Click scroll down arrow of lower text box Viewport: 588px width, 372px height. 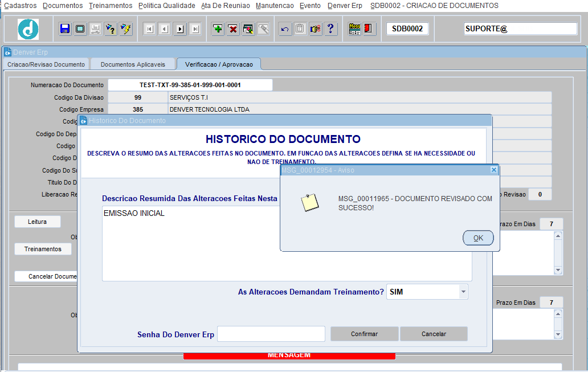tap(558, 334)
